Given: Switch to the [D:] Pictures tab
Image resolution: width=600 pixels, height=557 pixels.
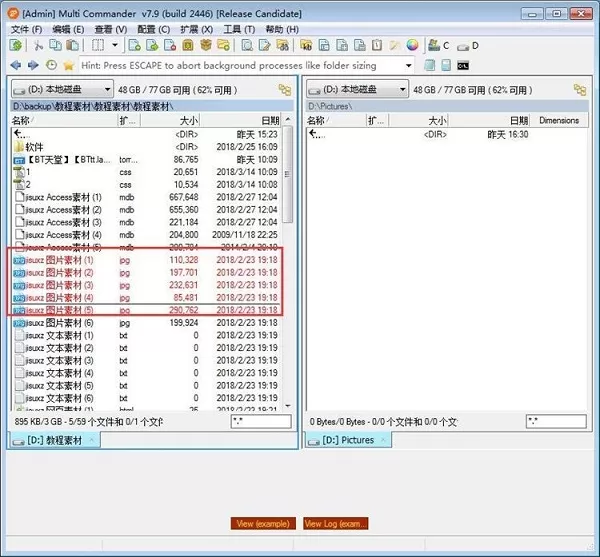Looking at the screenshot, I should 348,440.
